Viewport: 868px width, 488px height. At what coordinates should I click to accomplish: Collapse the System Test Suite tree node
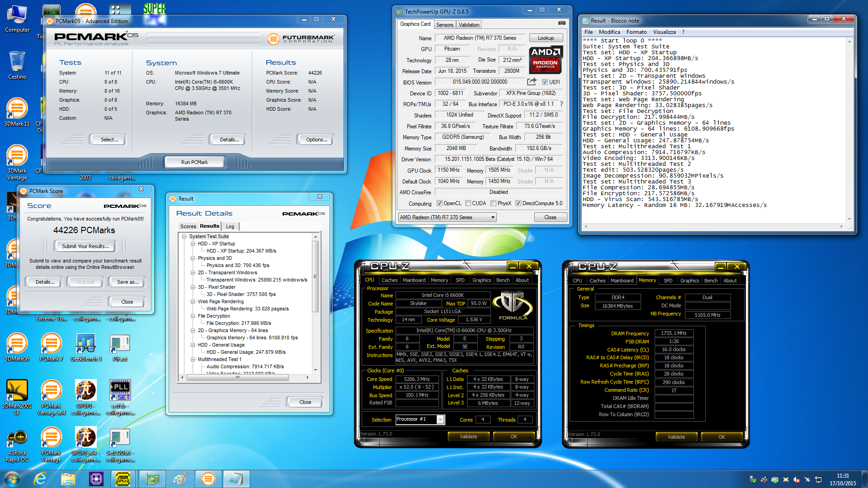click(184, 236)
